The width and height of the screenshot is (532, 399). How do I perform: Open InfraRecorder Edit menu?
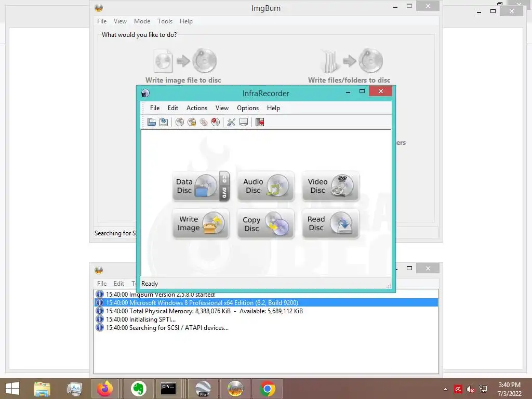pyautogui.click(x=172, y=108)
